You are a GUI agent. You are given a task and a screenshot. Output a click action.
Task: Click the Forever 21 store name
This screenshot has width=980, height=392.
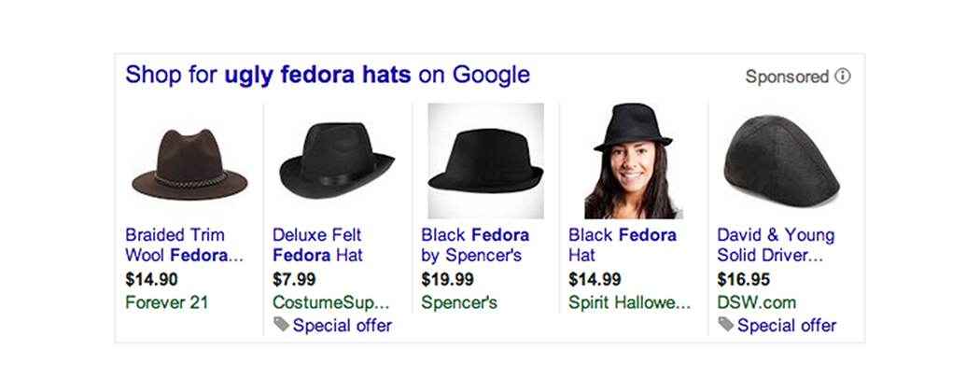166,302
